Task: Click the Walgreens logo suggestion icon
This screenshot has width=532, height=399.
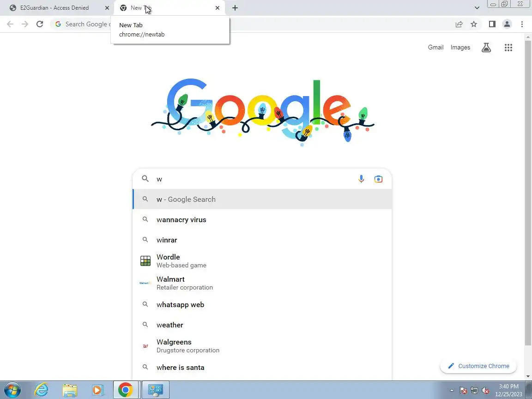Action: [145, 346]
